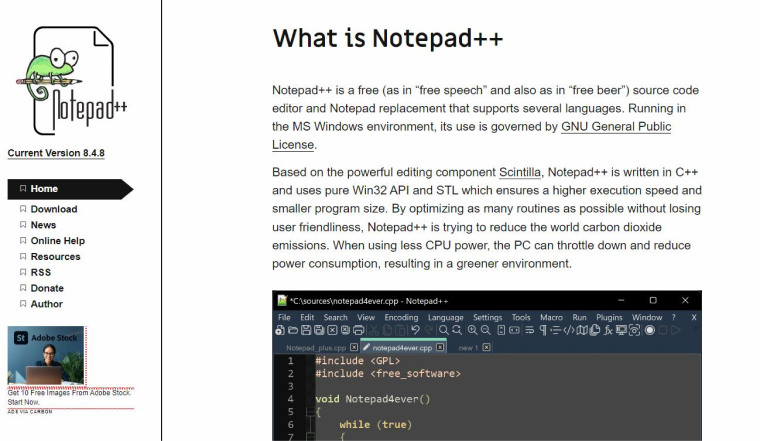Open the Macro menu
760x441 pixels.
point(552,317)
